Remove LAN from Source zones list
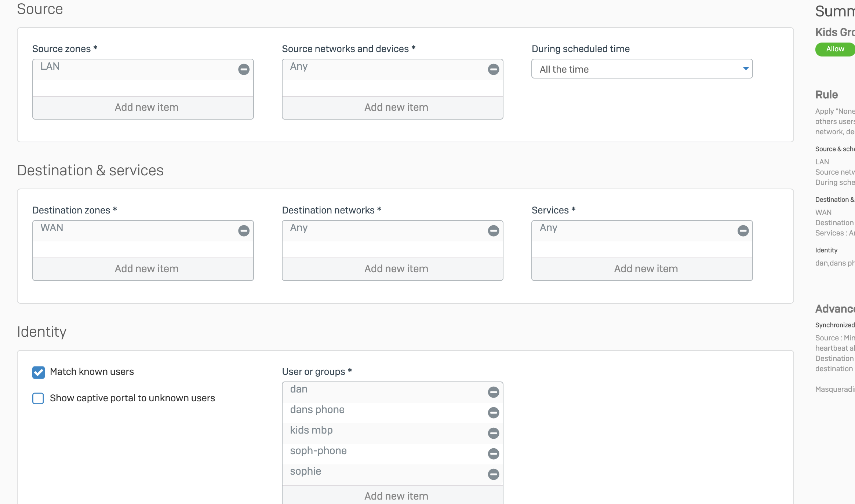855x504 pixels. click(244, 69)
